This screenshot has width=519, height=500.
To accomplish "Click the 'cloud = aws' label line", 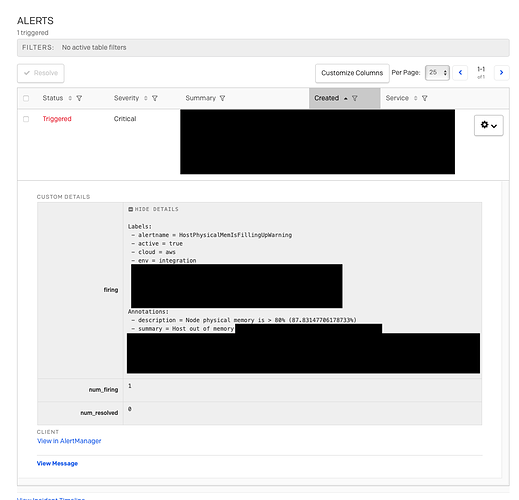I will coord(153,252).
